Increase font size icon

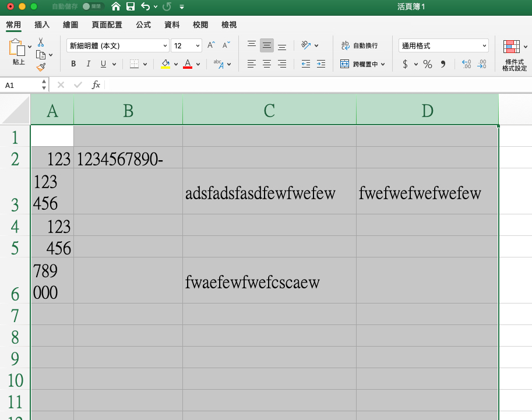[x=211, y=45]
